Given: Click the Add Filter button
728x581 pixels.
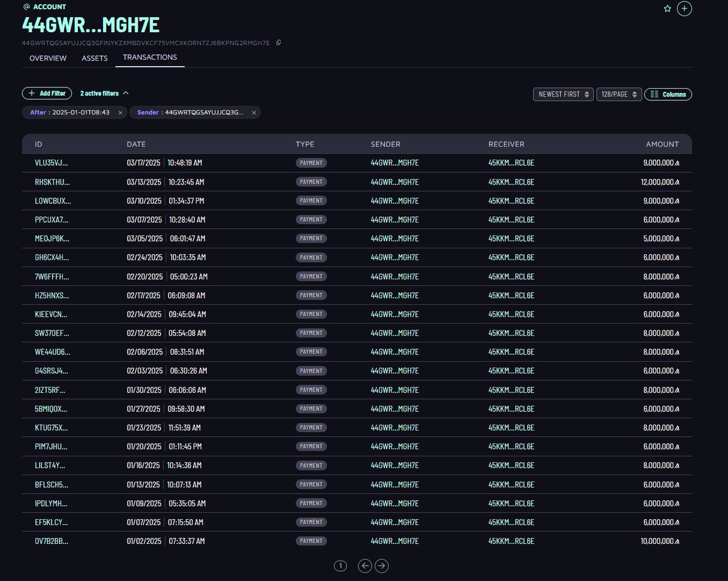Looking at the screenshot, I should click(x=47, y=93).
